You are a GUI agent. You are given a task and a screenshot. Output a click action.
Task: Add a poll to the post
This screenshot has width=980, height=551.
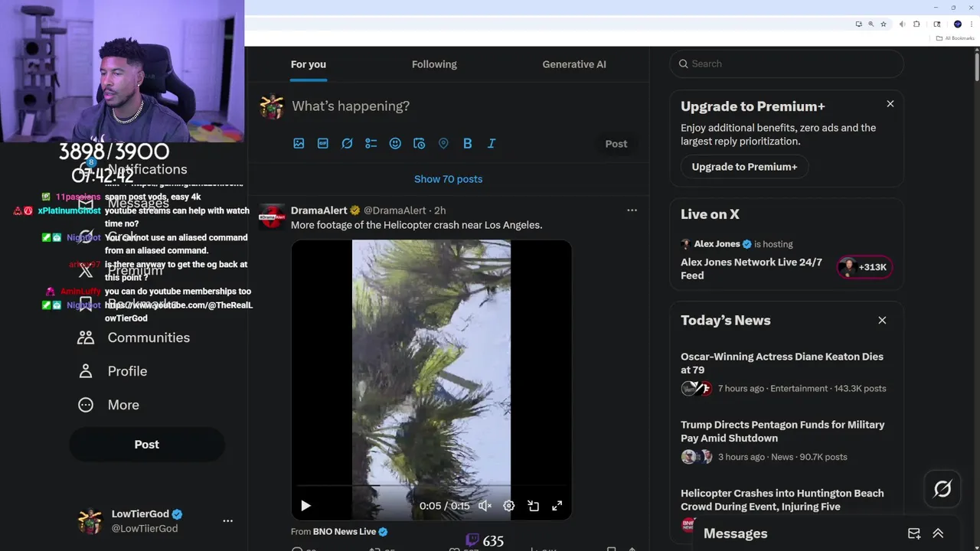click(x=371, y=143)
